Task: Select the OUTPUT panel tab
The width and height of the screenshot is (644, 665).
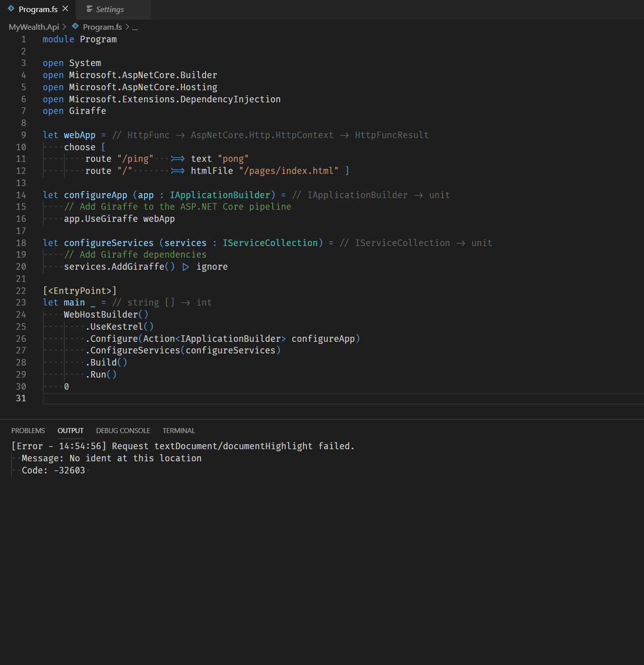Action: [70, 430]
